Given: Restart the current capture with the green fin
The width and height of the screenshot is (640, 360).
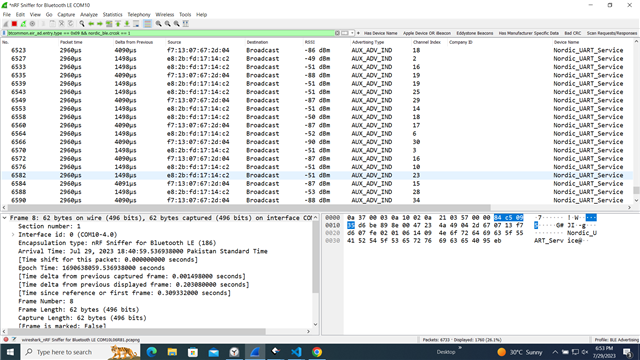Looking at the screenshot, I should click(x=23, y=24).
